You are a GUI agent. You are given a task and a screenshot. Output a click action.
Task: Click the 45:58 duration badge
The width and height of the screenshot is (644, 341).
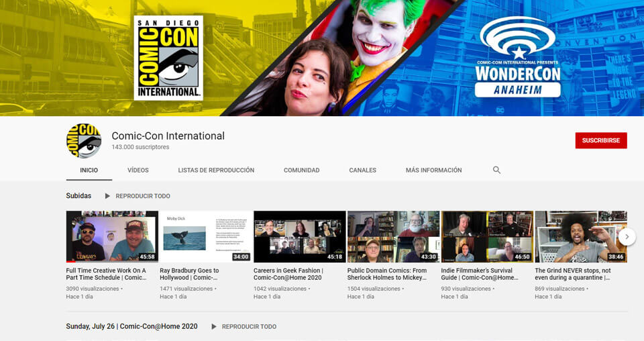147,257
